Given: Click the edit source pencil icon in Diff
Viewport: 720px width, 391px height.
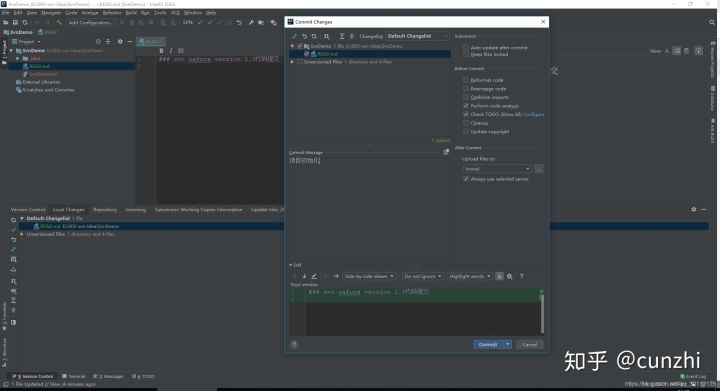Looking at the screenshot, I should pyautogui.click(x=314, y=276).
